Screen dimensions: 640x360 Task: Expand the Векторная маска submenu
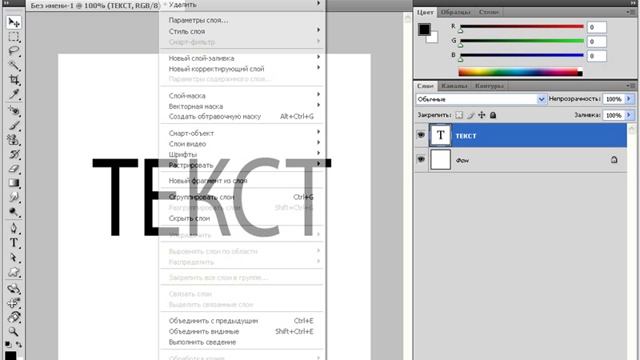244,106
